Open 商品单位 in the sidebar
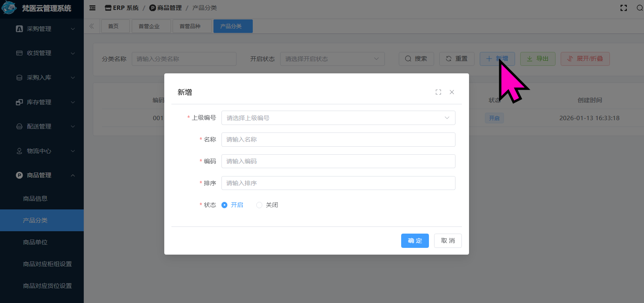 click(35, 242)
